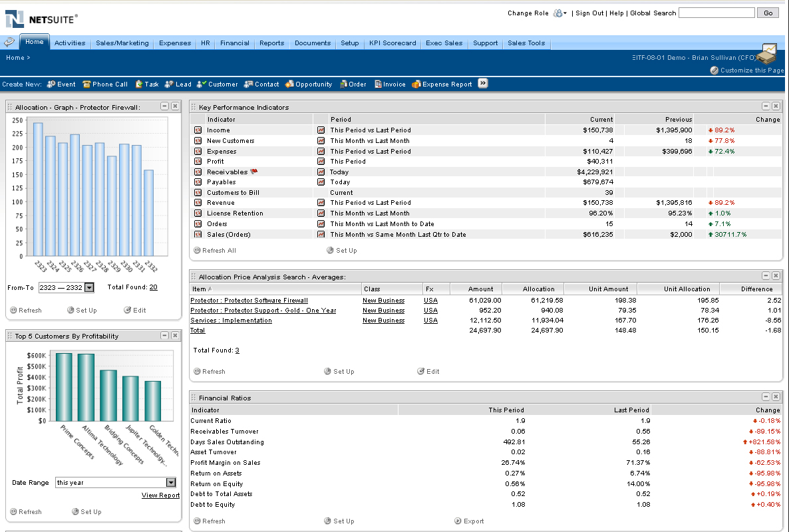Expand the Create New overflow chevron
This screenshot has width=789, height=532.
[x=483, y=84]
